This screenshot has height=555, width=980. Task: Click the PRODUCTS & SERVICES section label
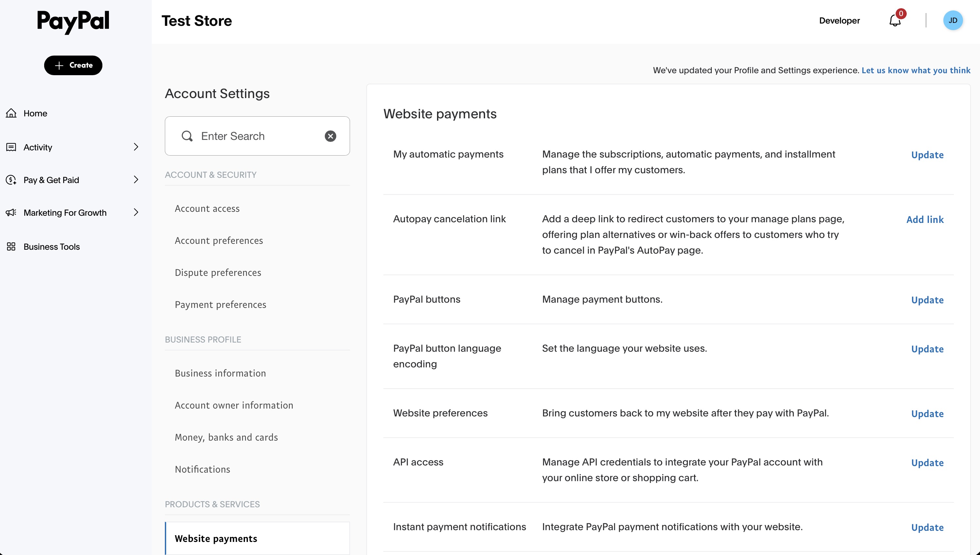212,504
